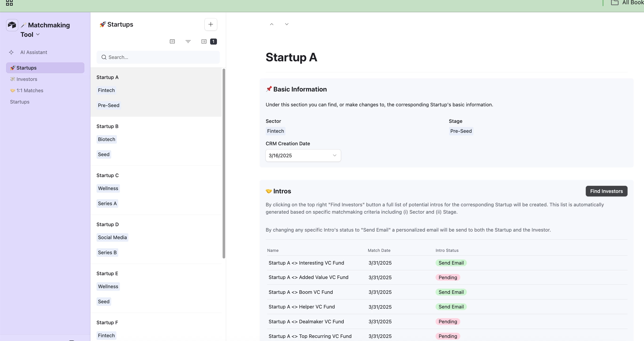Open the apps grid icon in top bar

click(9, 3)
